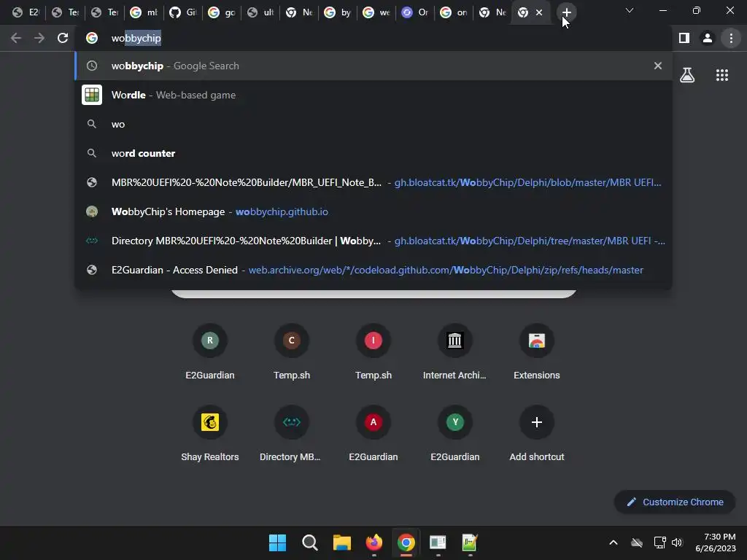The width and height of the screenshot is (747, 560).
Task: Pick the 'word counter' suggestion
Action: tap(373, 153)
